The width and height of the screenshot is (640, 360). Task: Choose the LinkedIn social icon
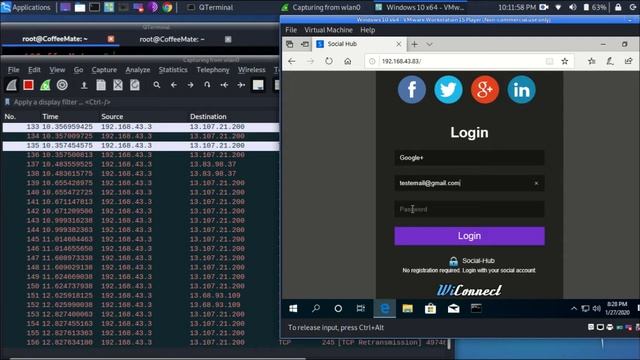click(521, 89)
